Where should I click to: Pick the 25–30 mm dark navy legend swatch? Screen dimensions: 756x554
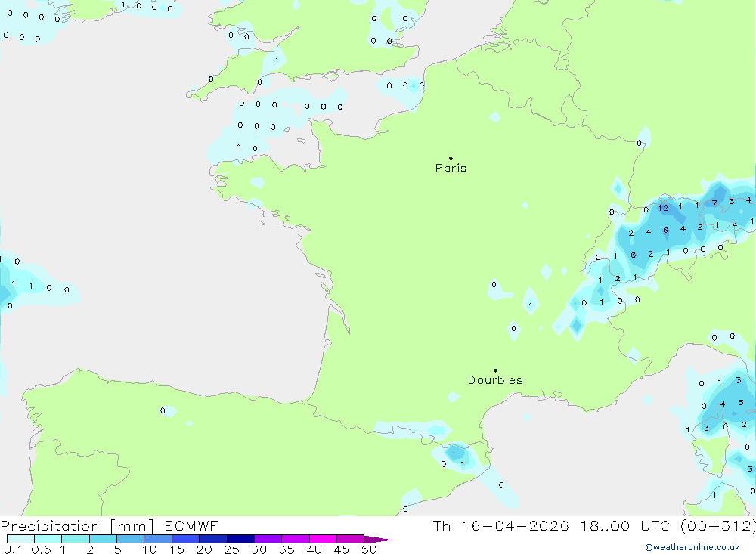pos(240,539)
